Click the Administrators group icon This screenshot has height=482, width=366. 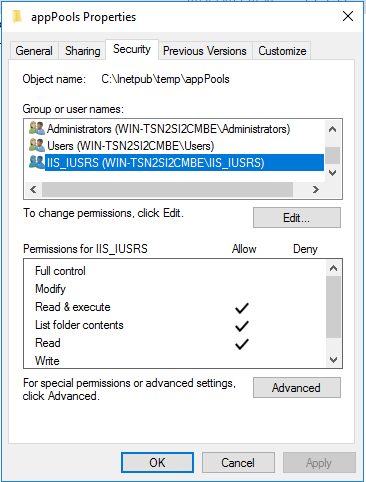click(37, 128)
